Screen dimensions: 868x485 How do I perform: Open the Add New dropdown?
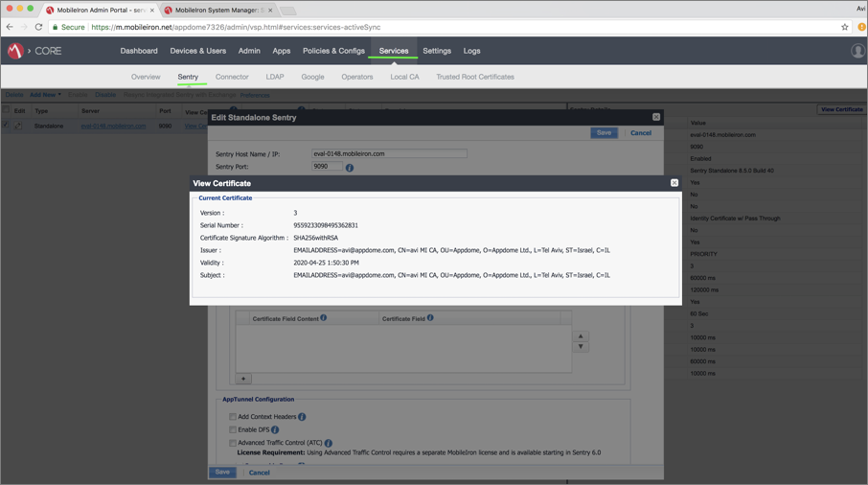pos(45,95)
